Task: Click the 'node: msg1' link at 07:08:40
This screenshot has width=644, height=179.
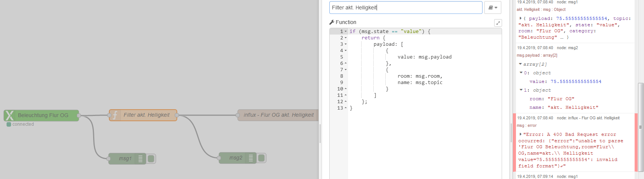Action: (567, 2)
